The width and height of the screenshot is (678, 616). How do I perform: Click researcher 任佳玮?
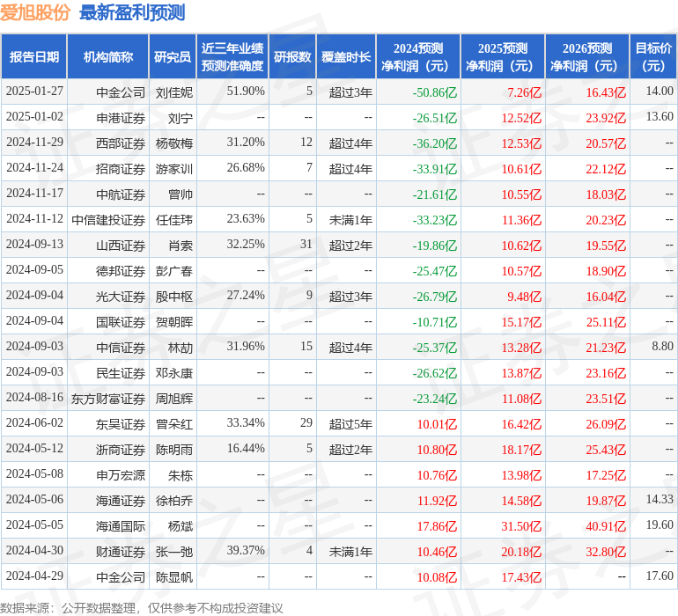[174, 220]
